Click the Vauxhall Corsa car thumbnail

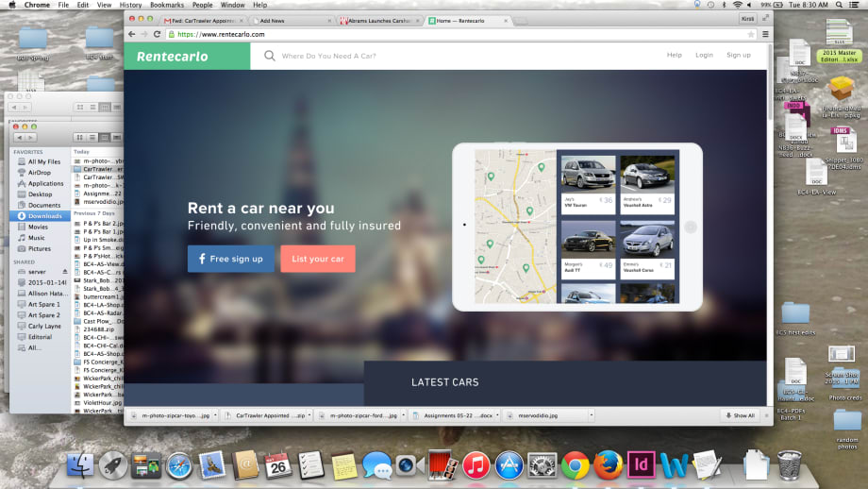pyautogui.click(x=647, y=240)
